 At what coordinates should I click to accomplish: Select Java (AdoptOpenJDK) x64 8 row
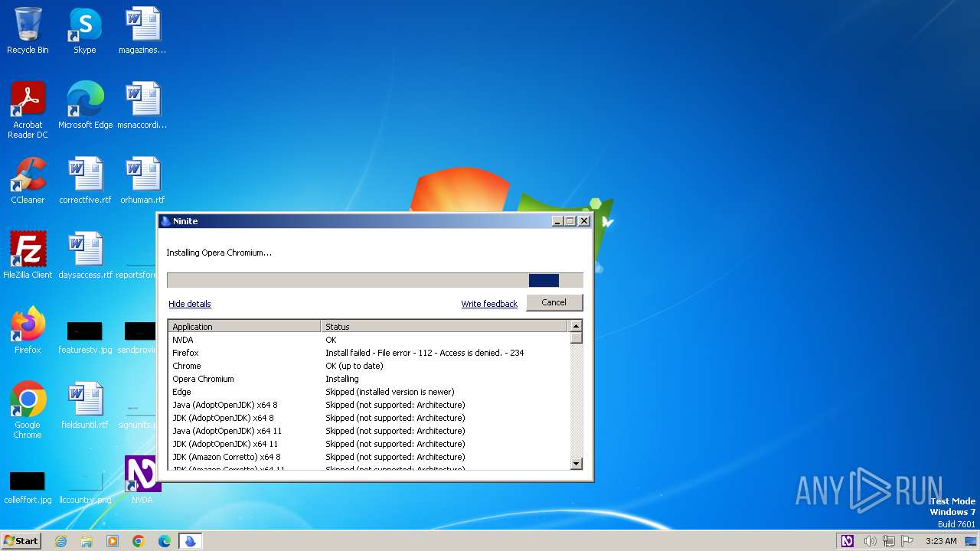coord(369,405)
